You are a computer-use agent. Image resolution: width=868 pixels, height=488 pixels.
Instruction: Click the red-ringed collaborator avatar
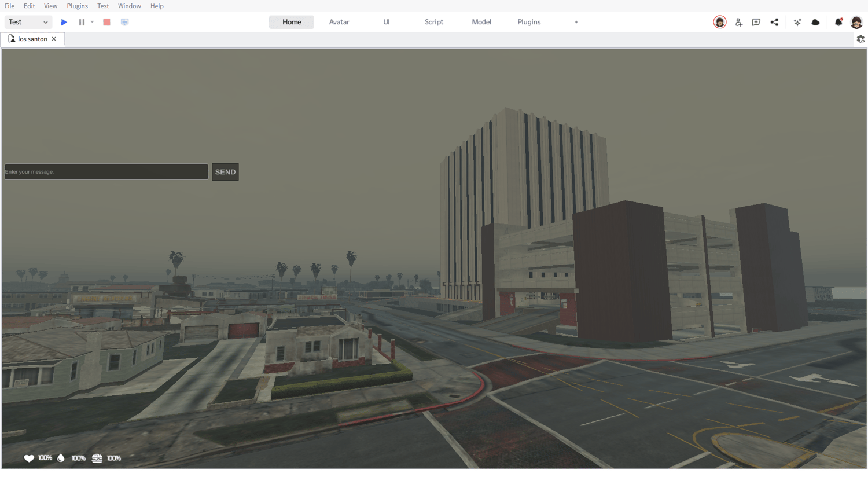[720, 22]
